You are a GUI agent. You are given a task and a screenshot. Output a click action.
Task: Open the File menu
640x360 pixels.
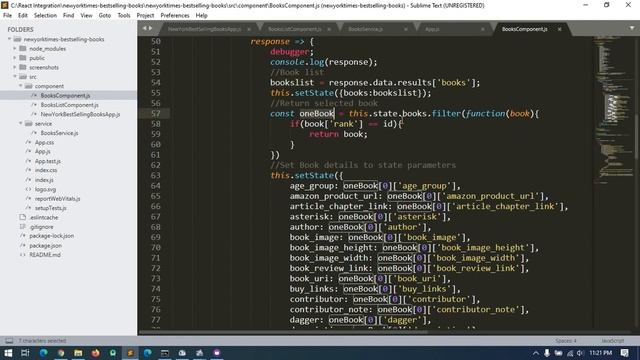7,16
